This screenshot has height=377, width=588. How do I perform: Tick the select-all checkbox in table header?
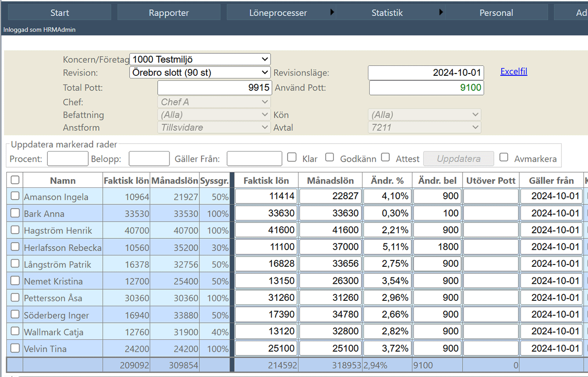tap(15, 180)
